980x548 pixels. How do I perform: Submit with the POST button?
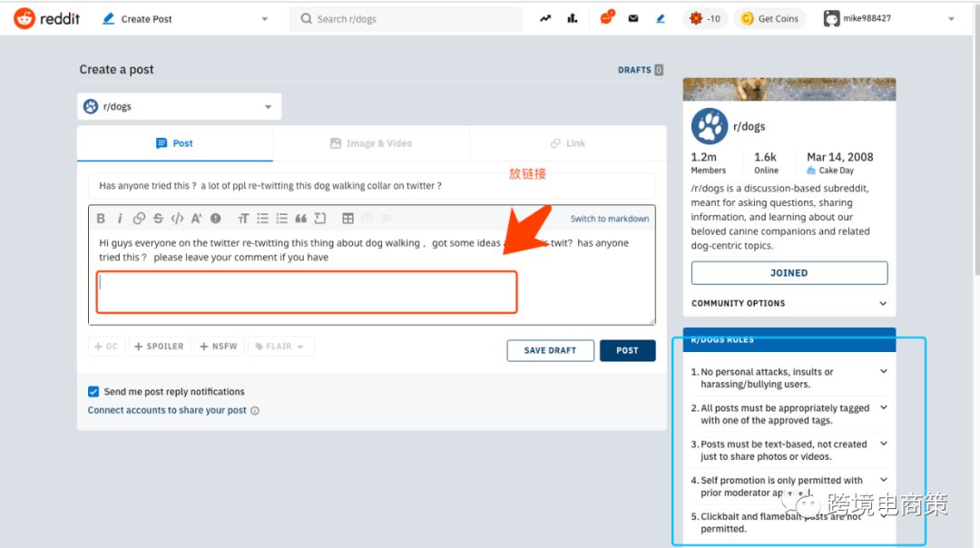click(628, 350)
